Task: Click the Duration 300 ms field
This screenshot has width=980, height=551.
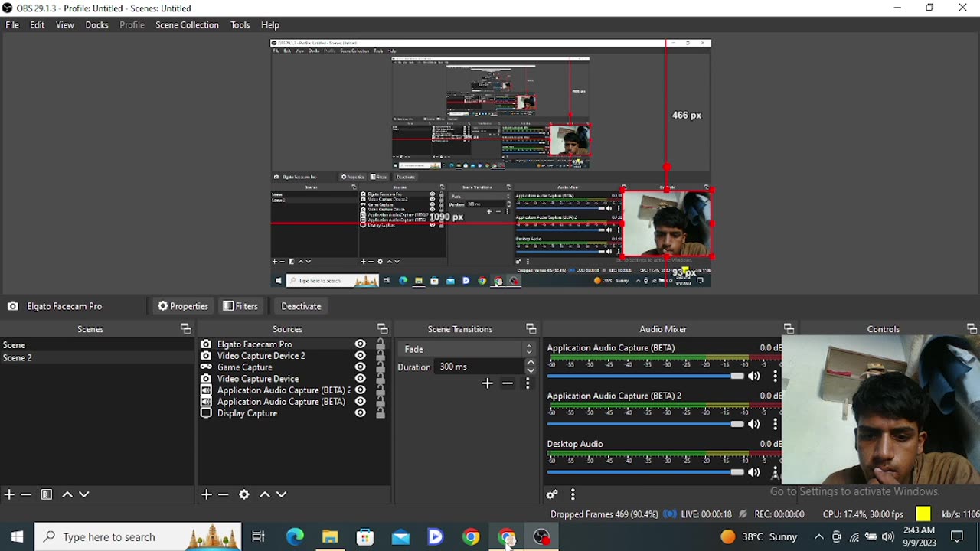Action: pos(480,367)
